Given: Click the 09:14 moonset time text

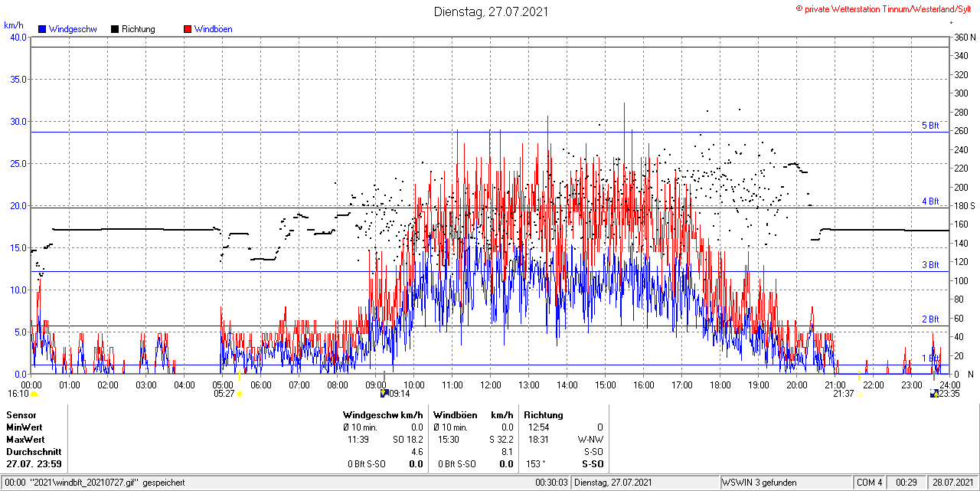Looking at the screenshot, I should coord(400,394).
